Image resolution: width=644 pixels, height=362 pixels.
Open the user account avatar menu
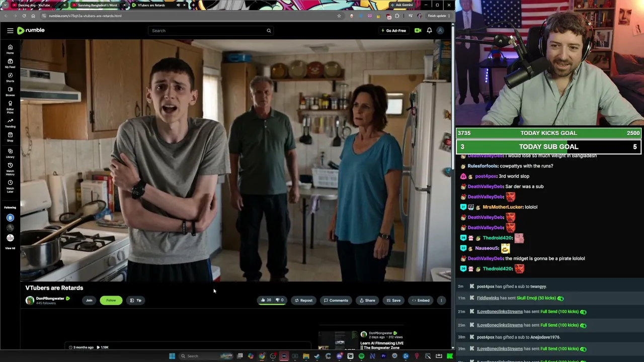click(x=440, y=31)
